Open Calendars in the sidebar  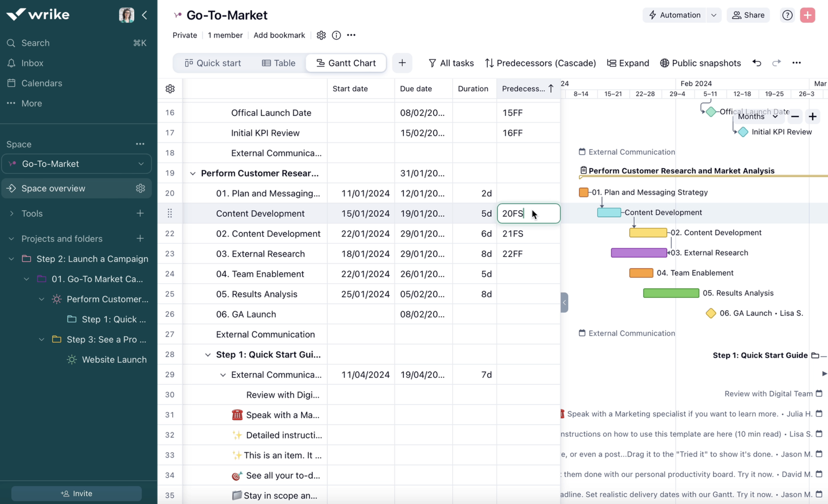pyautogui.click(x=42, y=83)
